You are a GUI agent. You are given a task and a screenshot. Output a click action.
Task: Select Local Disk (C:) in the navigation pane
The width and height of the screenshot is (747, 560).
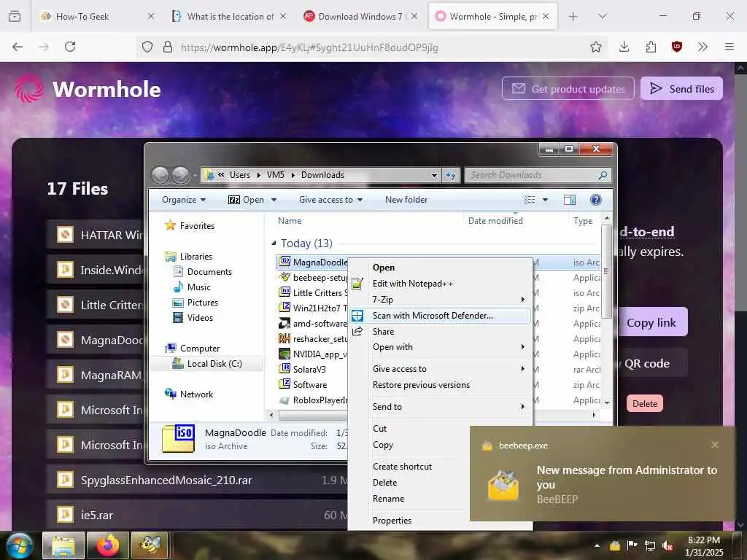[x=214, y=364]
